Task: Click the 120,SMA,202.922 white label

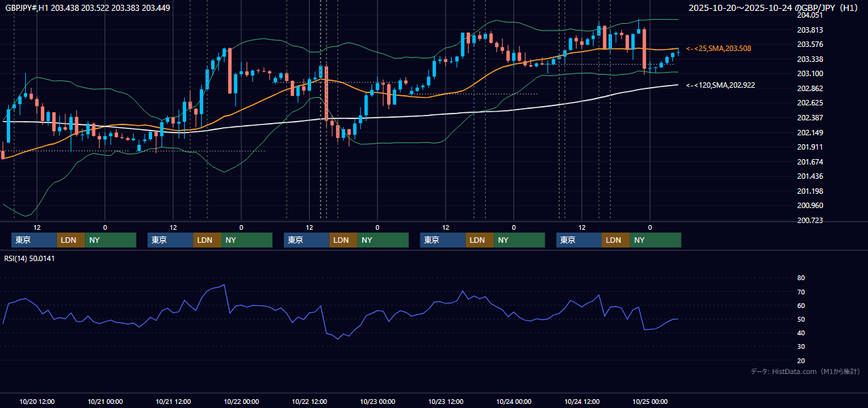Action: coord(721,85)
